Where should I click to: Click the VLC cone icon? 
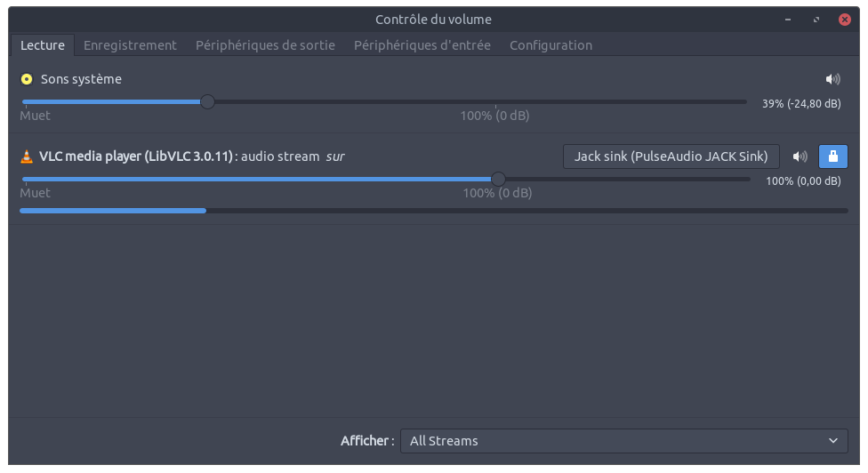(x=27, y=156)
